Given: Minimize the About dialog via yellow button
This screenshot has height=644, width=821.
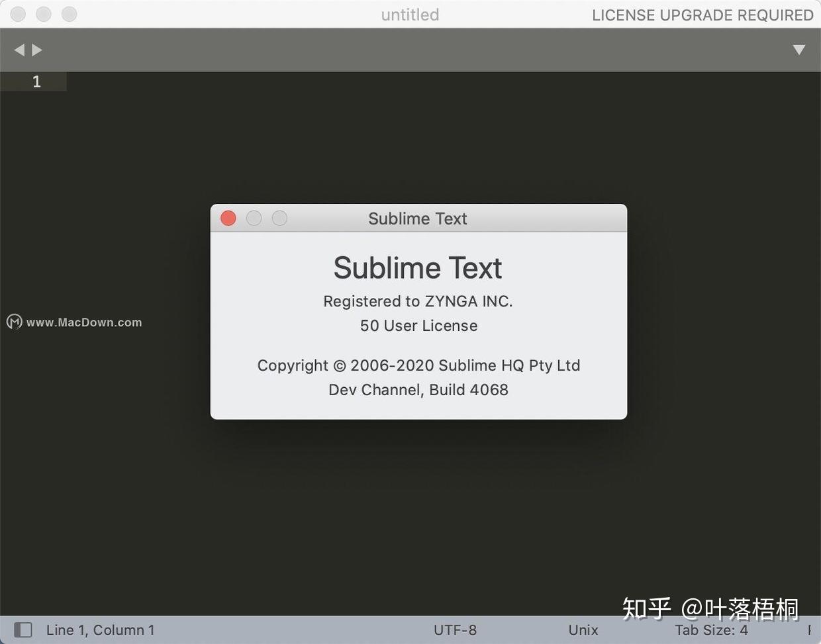Looking at the screenshot, I should (x=254, y=218).
